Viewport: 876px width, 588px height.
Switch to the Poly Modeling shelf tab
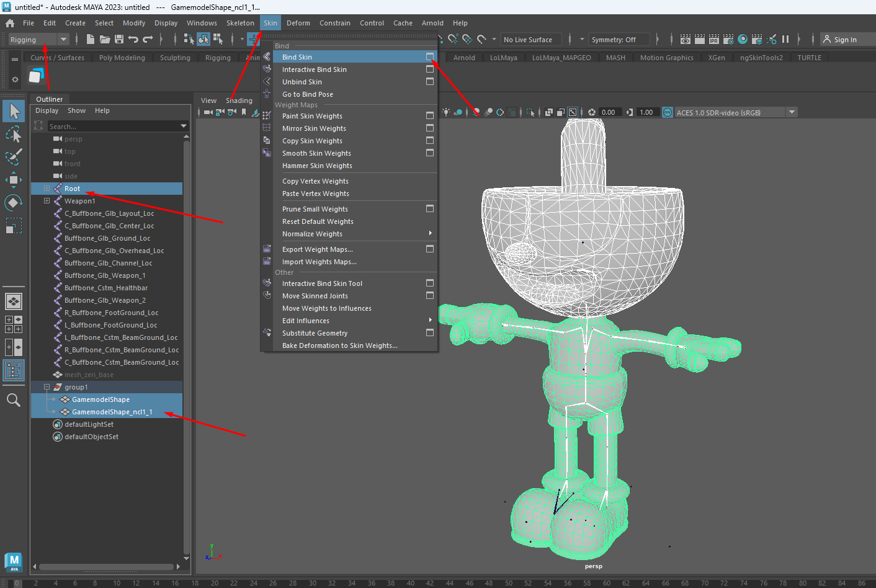coord(122,58)
